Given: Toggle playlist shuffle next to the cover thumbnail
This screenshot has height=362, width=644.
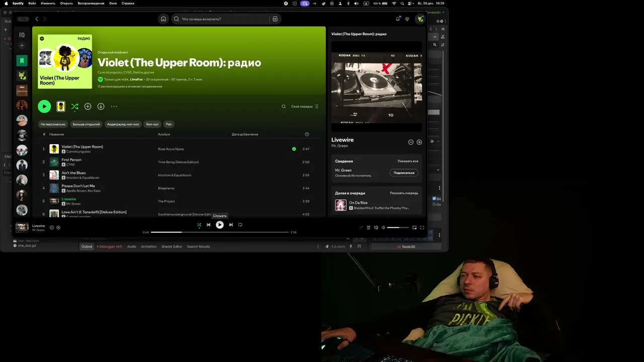Looking at the screenshot, I should point(74,107).
